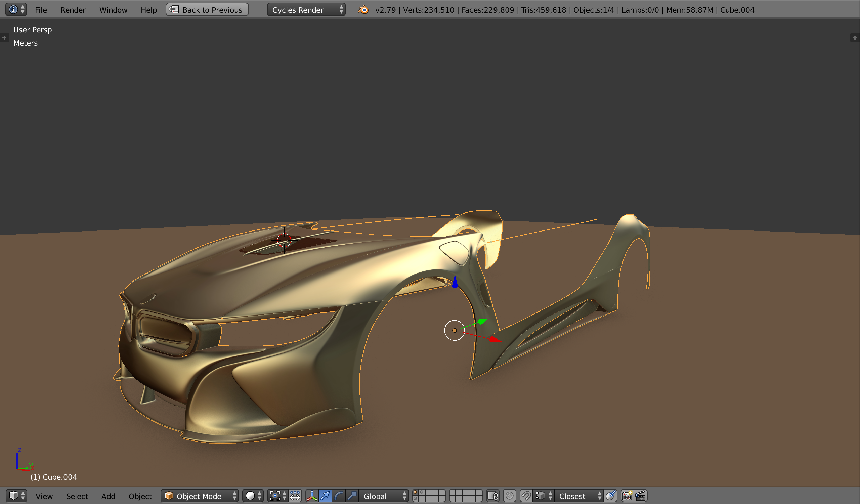
Task: Open the Closest snap target selector
Action: [x=578, y=496]
